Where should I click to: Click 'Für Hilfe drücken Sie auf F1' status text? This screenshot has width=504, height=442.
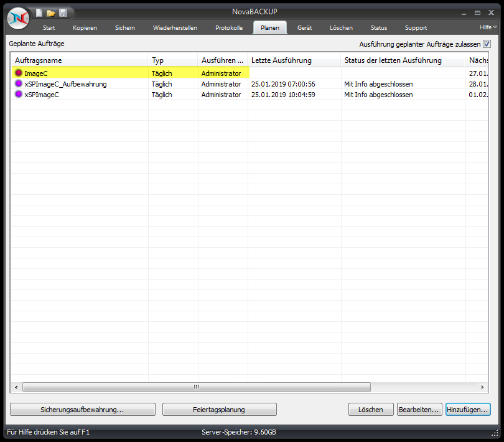(x=48, y=432)
